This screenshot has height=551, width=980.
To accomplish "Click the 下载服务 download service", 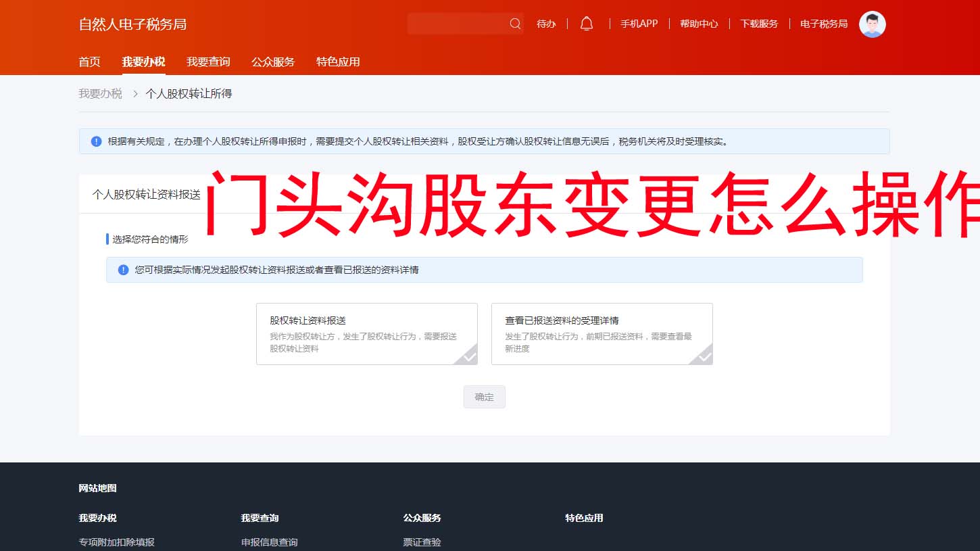I will pos(758,23).
